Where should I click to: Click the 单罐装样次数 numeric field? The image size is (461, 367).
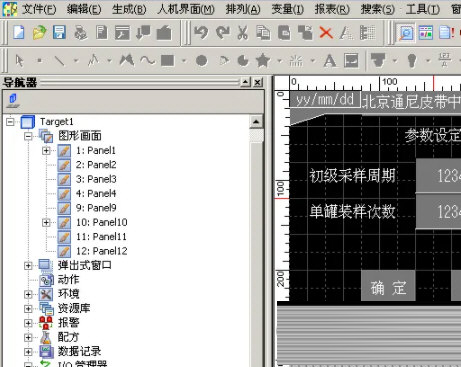(x=438, y=211)
